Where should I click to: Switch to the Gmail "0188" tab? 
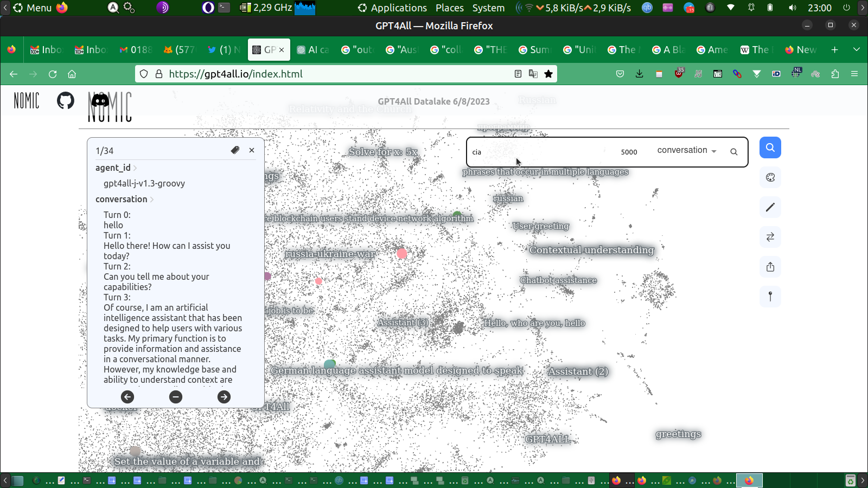136,49
